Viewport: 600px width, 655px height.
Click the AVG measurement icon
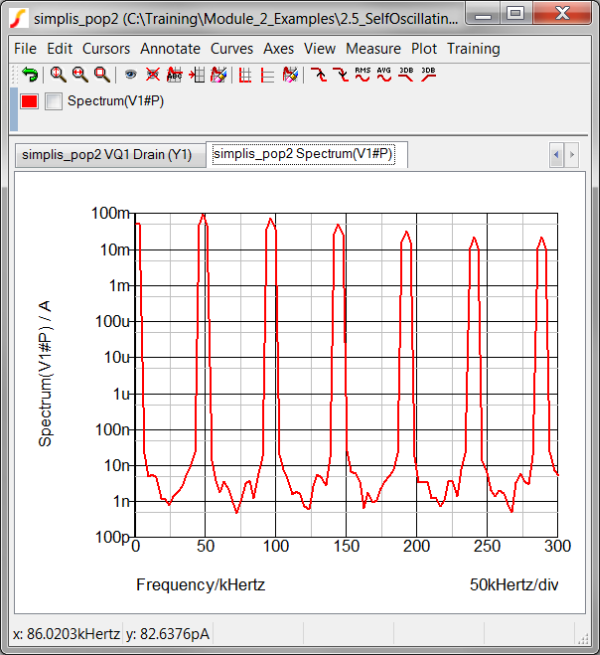tap(384, 74)
